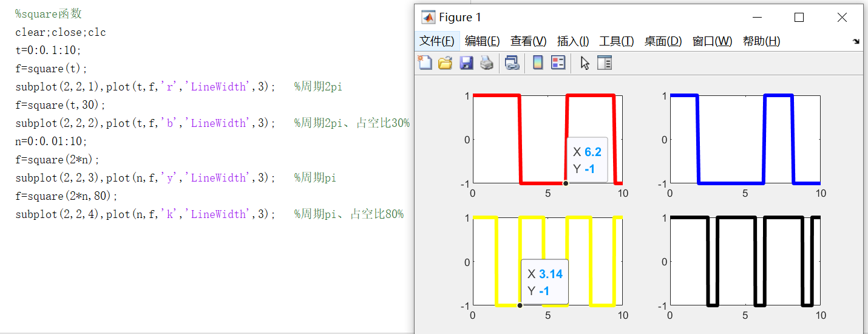Image resolution: width=868 pixels, height=334 pixels.
Task: Click the Figure 1 window title text
Action: pyautogui.click(x=459, y=18)
